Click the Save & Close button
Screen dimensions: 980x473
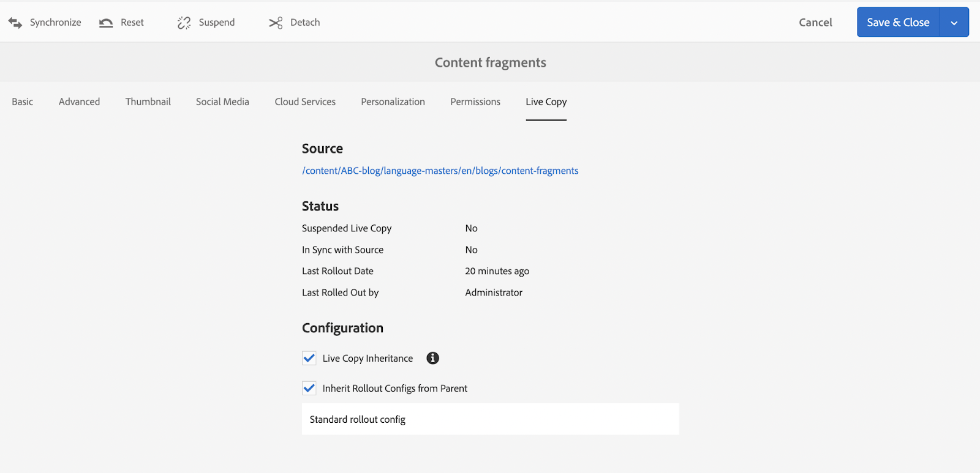(898, 23)
